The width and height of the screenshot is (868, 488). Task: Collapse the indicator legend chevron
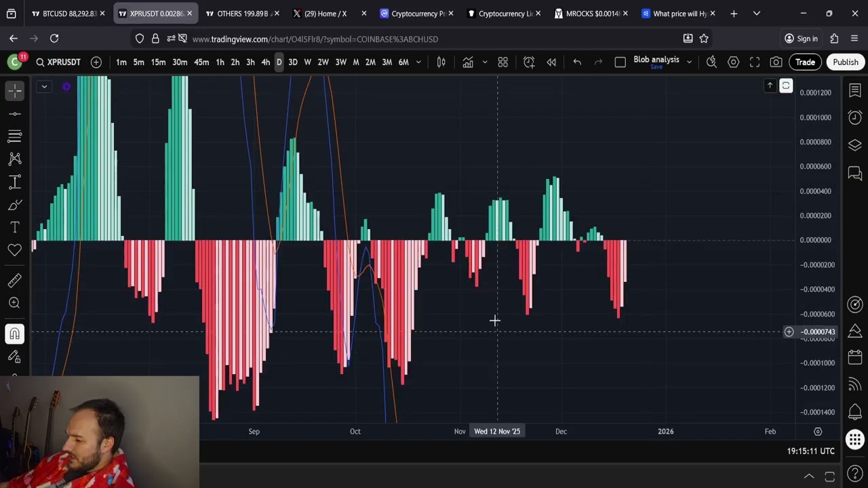pyautogui.click(x=44, y=86)
